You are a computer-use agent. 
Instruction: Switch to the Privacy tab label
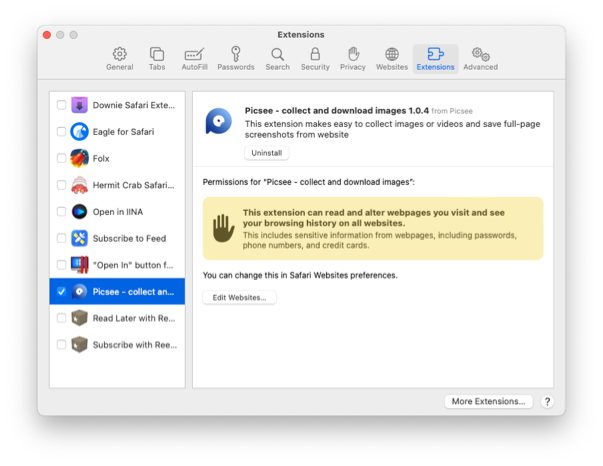353,67
